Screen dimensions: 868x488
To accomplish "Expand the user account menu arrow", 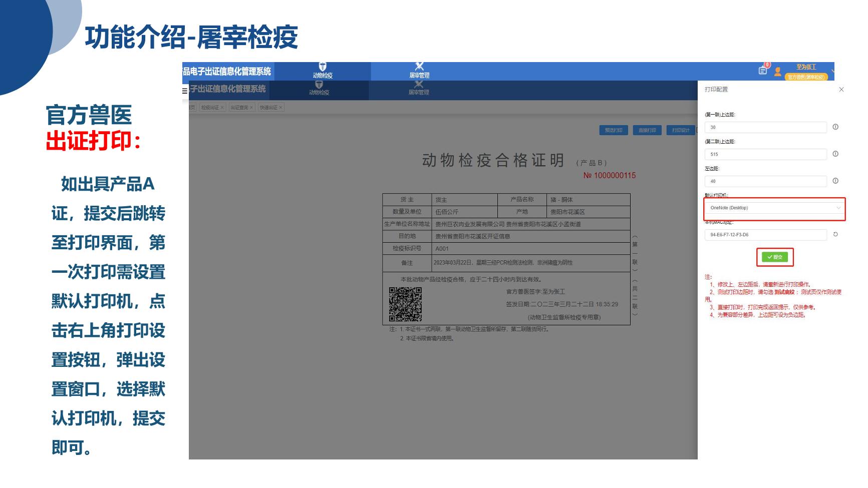I will pyautogui.click(x=832, y=71).
